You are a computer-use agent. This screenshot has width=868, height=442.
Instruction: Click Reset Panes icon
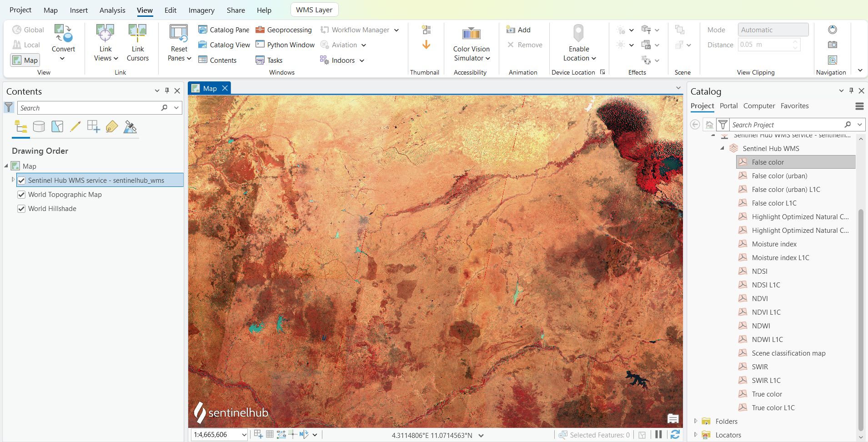pyautogui.click(x=179, y=34)
